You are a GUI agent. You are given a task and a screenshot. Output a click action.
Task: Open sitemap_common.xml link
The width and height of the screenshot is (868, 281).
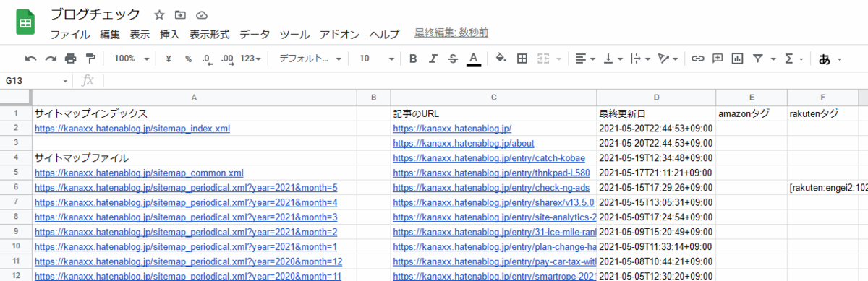coord(139,173)
